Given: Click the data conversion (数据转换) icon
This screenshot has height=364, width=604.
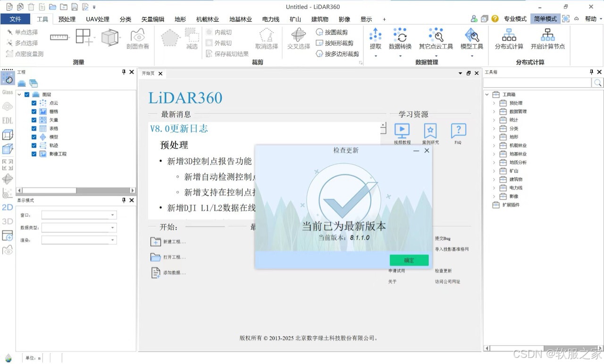Looking at the screenshot, I should 400,39.
